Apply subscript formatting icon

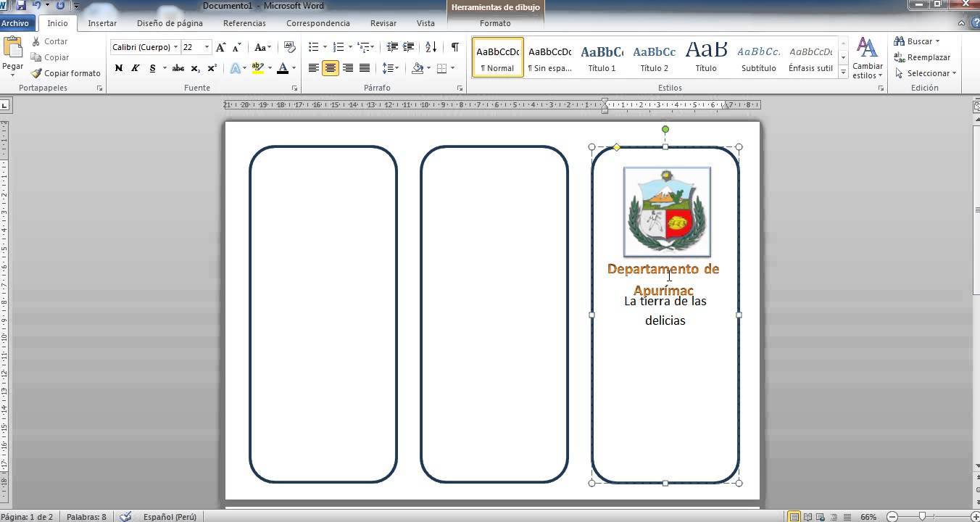(x=196, y=68)
